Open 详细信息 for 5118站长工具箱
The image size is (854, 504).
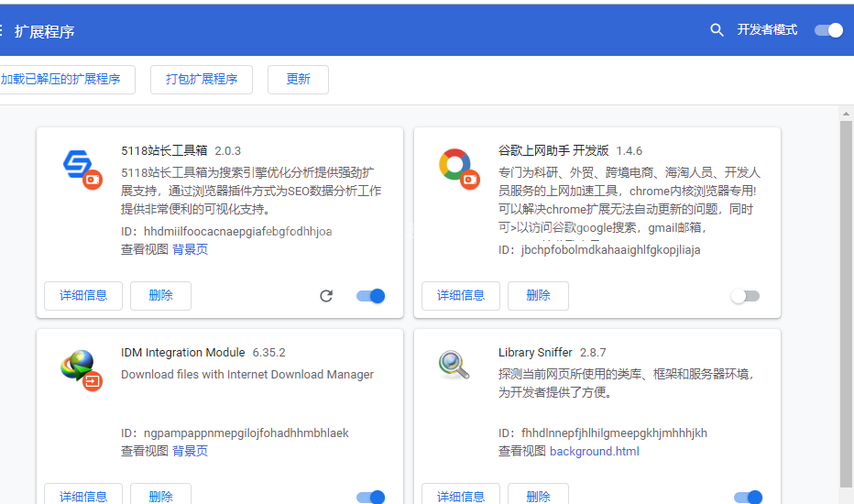83,296
